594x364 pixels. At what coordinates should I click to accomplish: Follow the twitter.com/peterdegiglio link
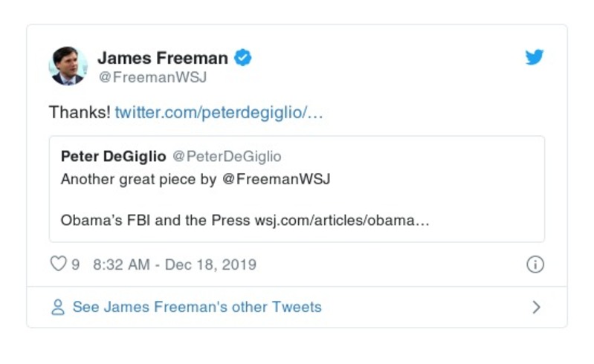coord(219,112)
